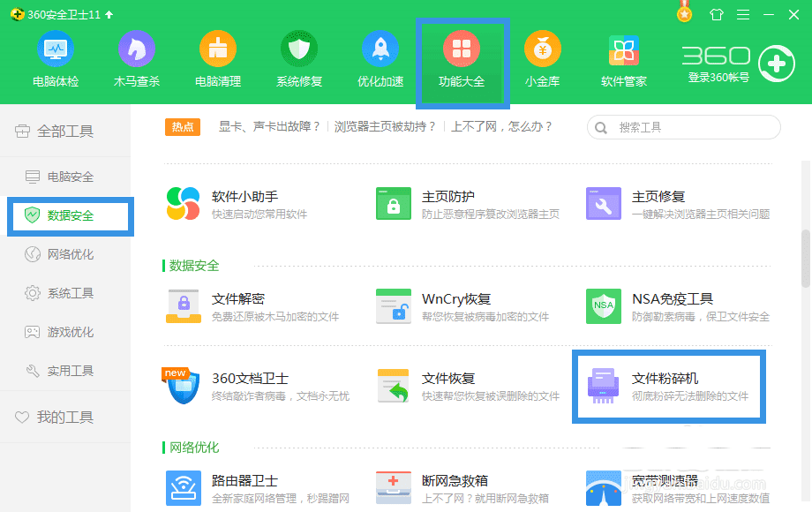Click description 免费还原被木马加密的文件
Viewport: 812px width, 512px height.
coord(275,317)
